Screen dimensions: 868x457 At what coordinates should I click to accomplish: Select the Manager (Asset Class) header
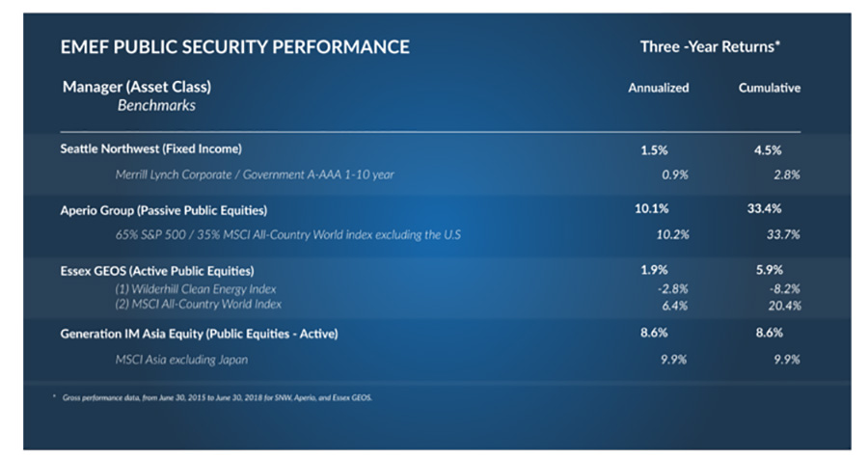(137, 87)
